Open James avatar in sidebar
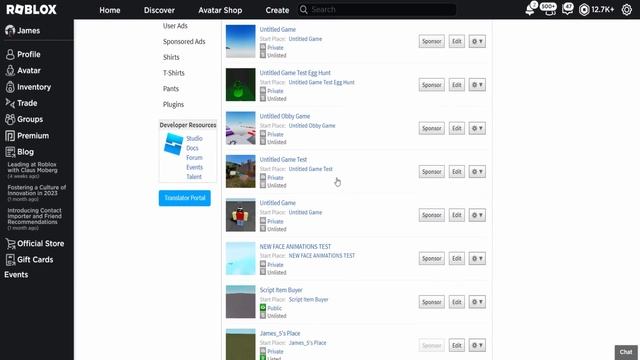 pyautogui.click(x=10, y=30)
